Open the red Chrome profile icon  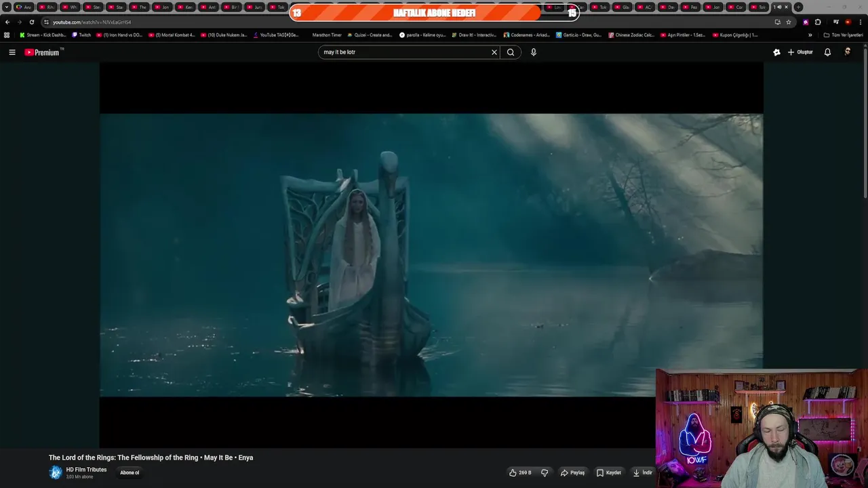coord(848,22)
